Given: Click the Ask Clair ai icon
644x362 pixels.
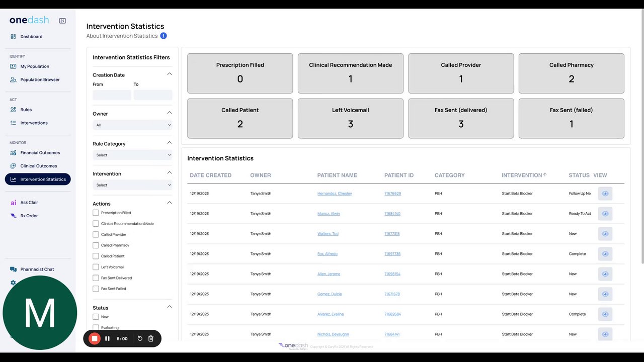Looking at the screenshot, I should (x=13, y=203).
